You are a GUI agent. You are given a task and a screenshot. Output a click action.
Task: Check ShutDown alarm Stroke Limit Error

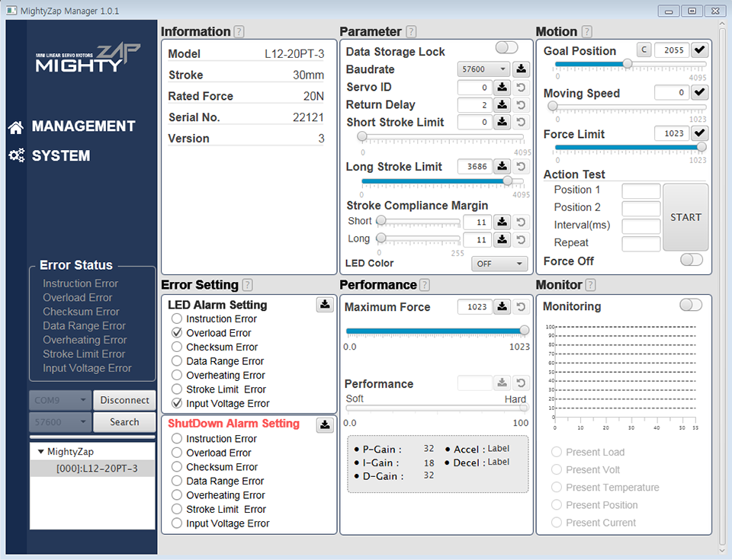[x=177, y=509]
